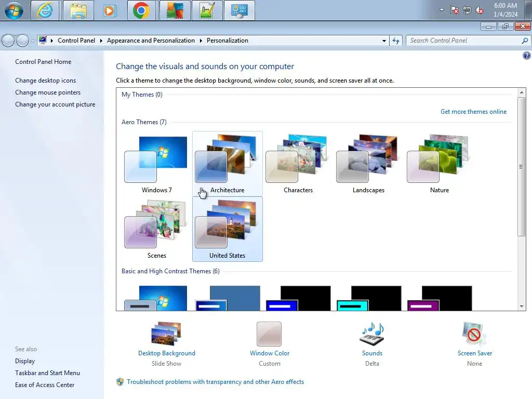Click the Aero Themes (7) group header
The width and height of the screenshot is (532, 399).
coord(144,122)
